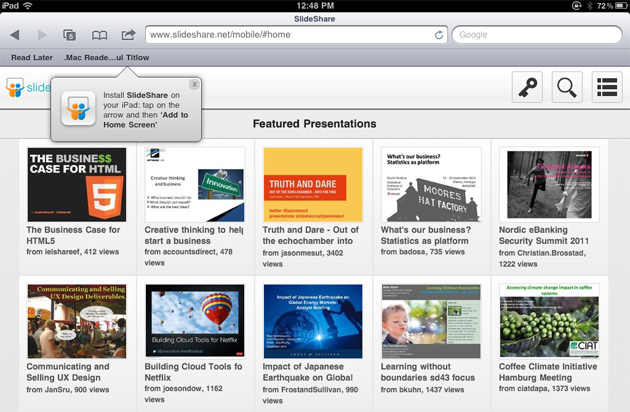Click 'Learning without boundaries sd43 focus' title
This screenshot has width=630, height=412.
pyautogui.click(x=428, y=372)
